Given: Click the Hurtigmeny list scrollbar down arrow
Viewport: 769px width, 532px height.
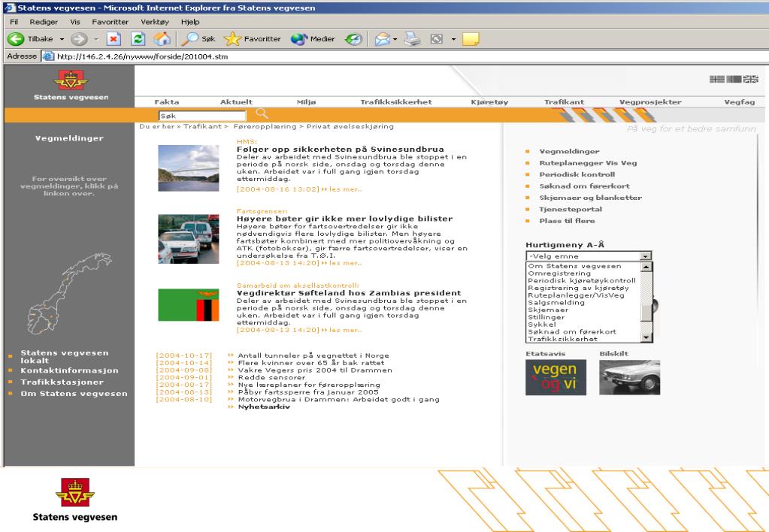Looking at the screenshot, I should pos(646,337).
